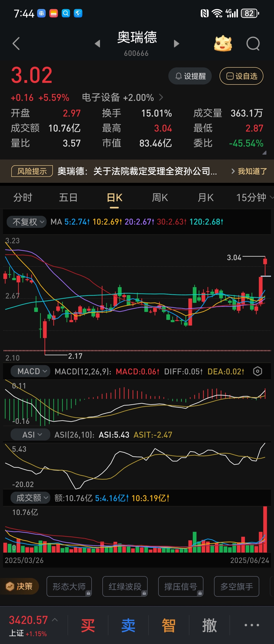
Task: Tap the 设自选 watchlist button
Action: click(x=241, y=76)
